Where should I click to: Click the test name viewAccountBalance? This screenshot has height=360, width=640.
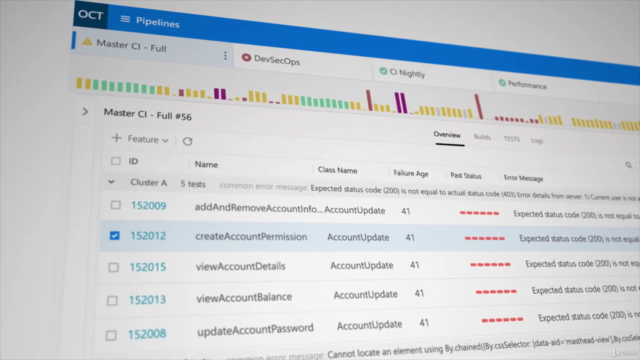(244, 298)
